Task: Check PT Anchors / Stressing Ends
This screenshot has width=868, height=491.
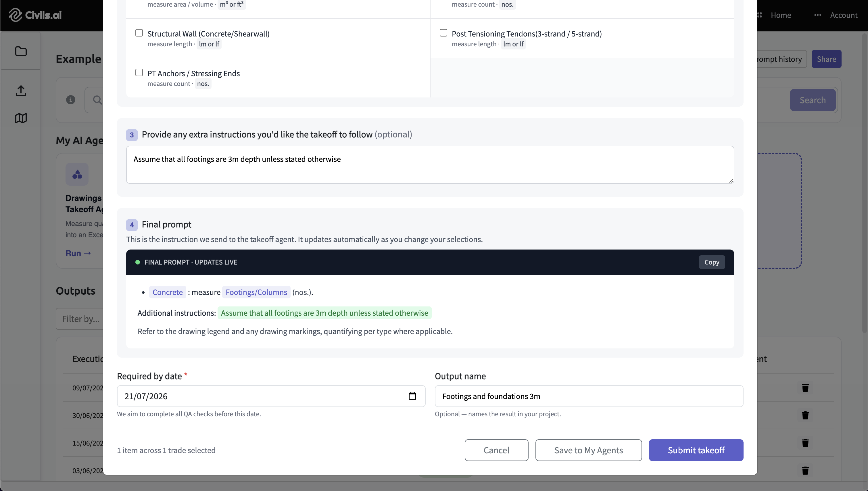Action: click(x=139, y=72)
